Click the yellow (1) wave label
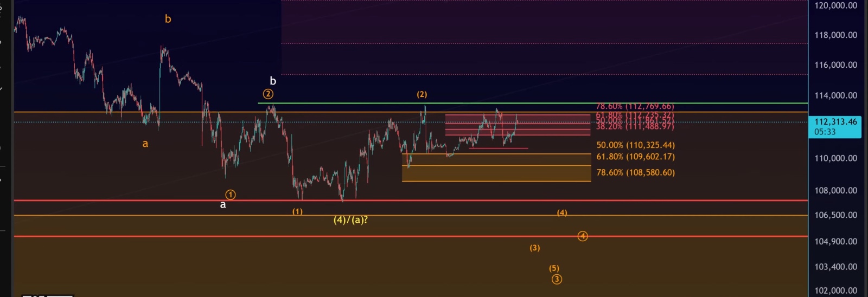868x297 pixels. pos(297,211)
